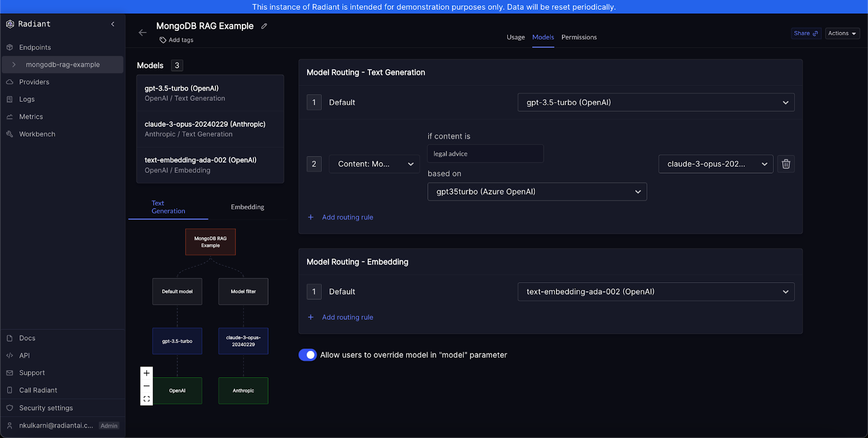Go back using the left arrow

(x=143, y=33)
